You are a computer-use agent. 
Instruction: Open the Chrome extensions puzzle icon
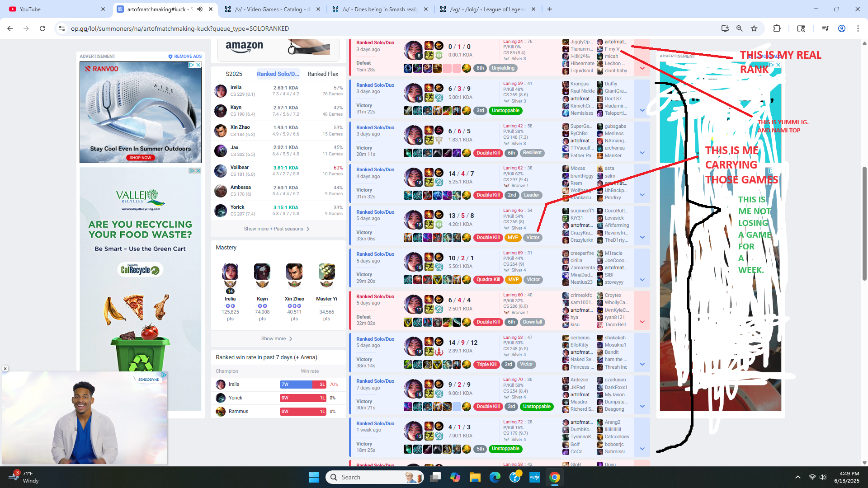(x=777, y=28)
